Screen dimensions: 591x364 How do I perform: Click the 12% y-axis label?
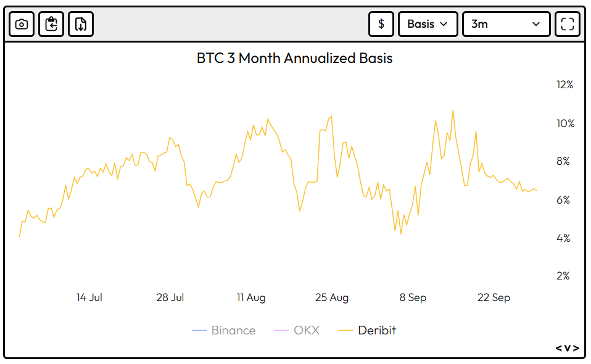tap(564, 85)
